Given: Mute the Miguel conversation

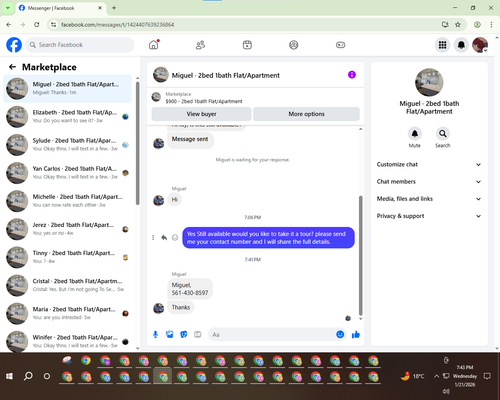Looking at the screenshot, I should point(414,134).
